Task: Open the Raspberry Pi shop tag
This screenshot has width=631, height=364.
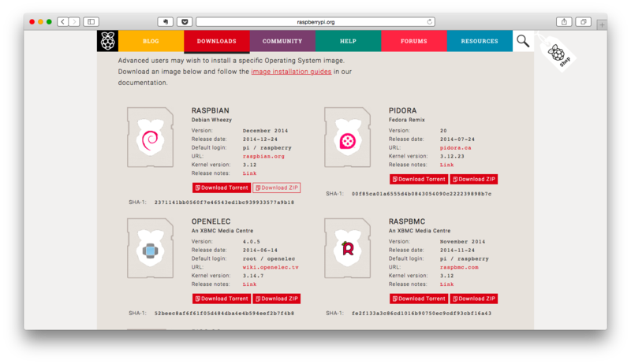Action: 558,54
